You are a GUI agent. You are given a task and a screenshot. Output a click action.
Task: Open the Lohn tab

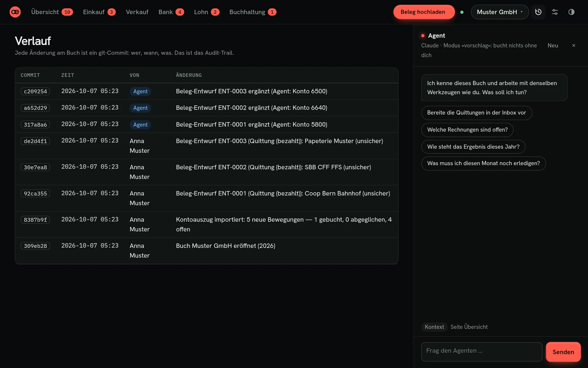click(207, 12)
